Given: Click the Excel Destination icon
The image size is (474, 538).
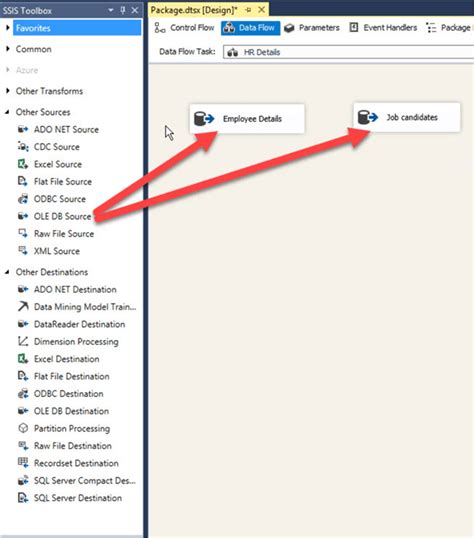Looking at the screenshot, I should click(x=23, y=359).
